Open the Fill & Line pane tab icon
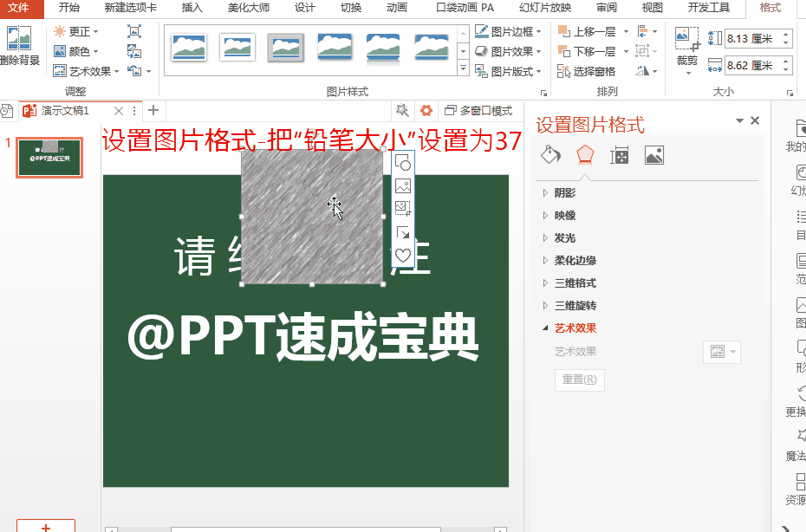Screen dimensions: 806x532 click(x=550, y=155)
